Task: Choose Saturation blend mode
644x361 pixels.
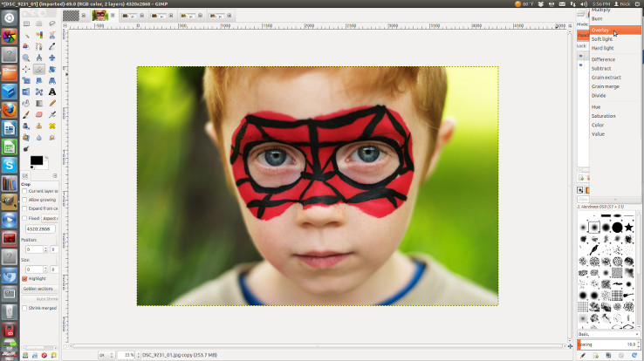Action: [615, 116]
